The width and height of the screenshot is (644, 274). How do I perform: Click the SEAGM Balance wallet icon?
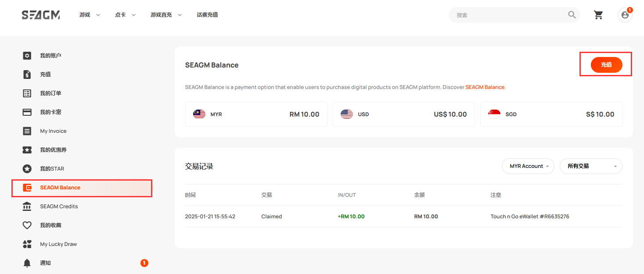coord(27,188)
